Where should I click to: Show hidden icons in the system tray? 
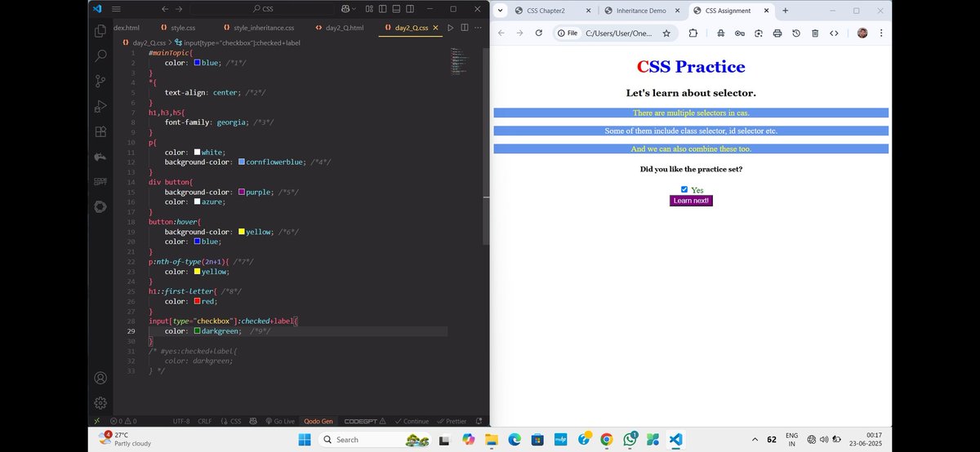754,439
